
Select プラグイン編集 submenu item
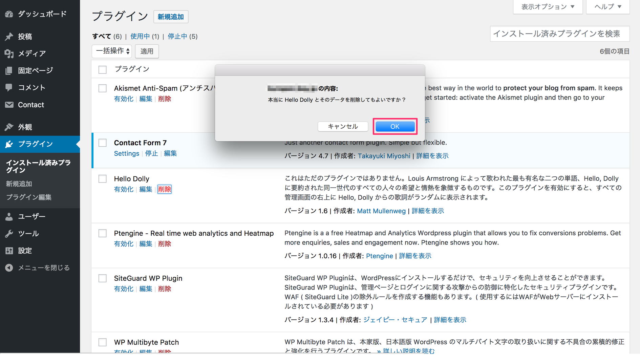[29, 197]
